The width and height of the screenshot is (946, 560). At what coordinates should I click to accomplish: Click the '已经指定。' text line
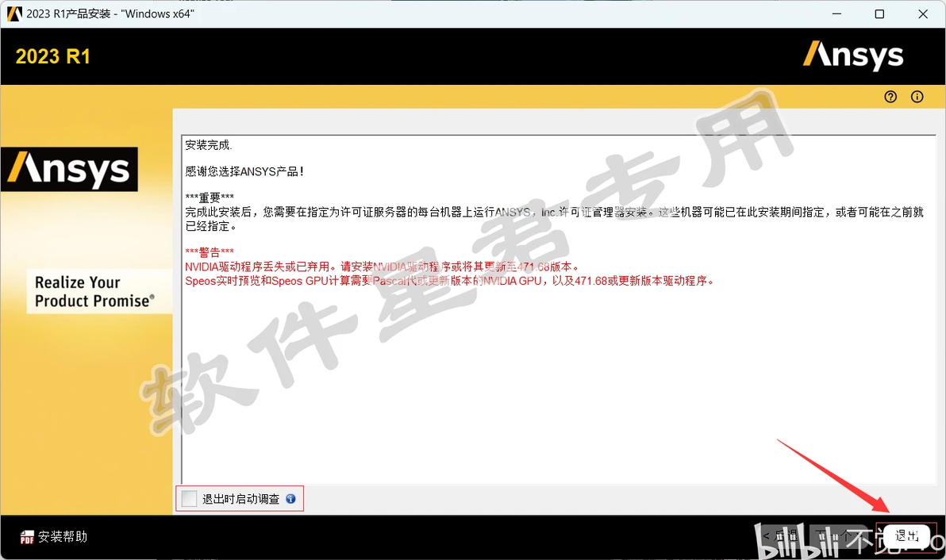point(211,227)
